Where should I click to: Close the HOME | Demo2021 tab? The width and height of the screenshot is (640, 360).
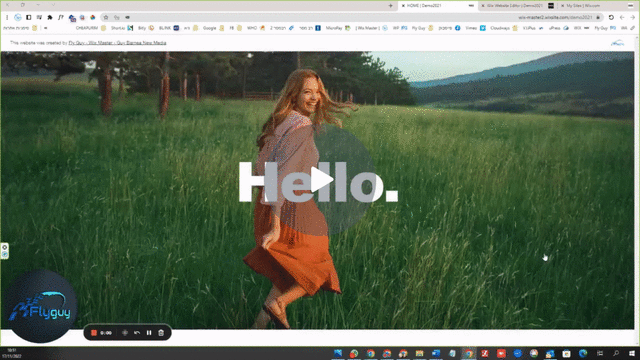(403, 6)
